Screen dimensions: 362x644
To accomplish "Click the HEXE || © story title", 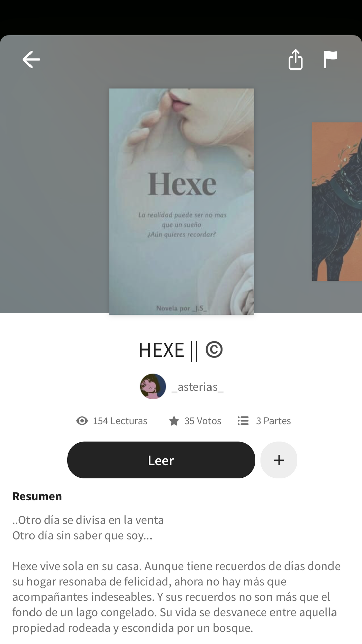I will click(181, 351).
